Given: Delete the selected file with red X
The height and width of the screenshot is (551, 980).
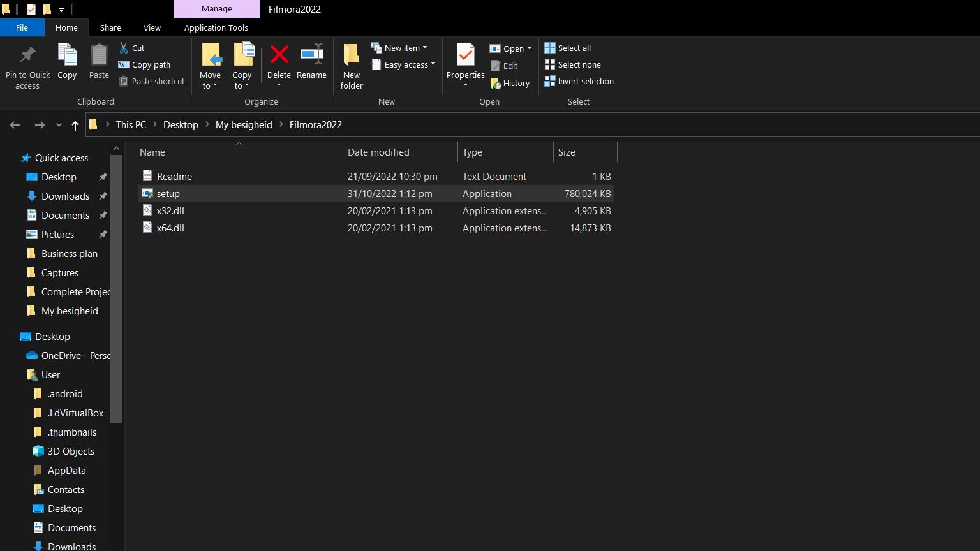Looking at the screenshot, I should click(279, 55).
